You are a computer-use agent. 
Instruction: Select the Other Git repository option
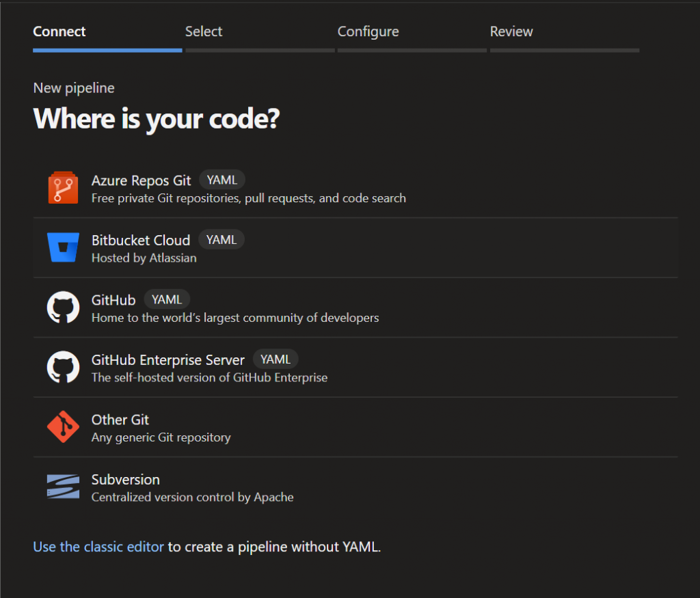(355, 427)
